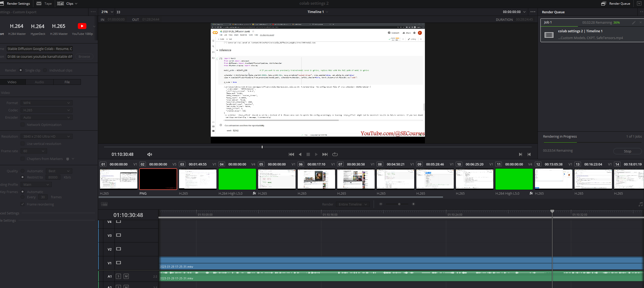Image resolution: width=644 pixels, height=288 pixels.
Task: Click the fx badge on clip 06
Action: click(254, 193)
